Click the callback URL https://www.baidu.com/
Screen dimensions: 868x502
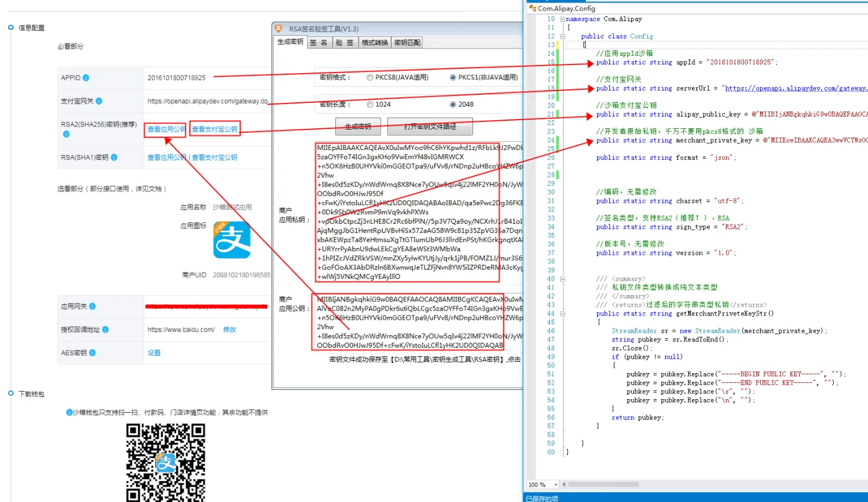point(181,330)
